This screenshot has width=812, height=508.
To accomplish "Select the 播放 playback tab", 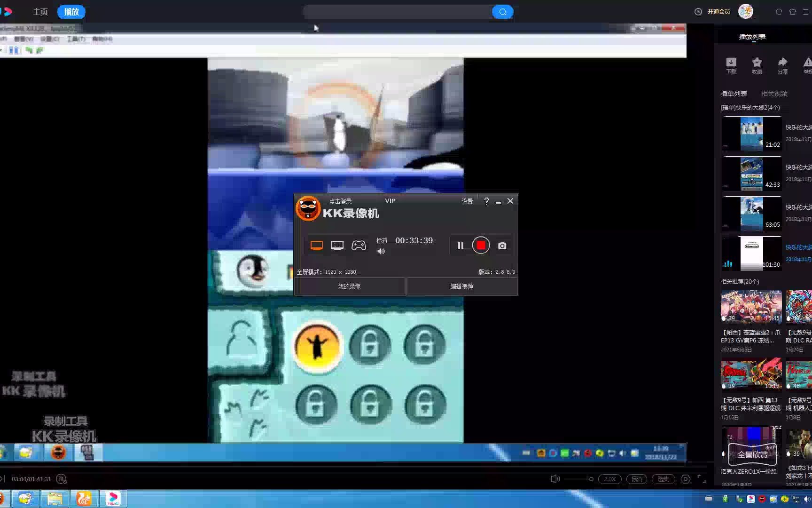I will tap(71, 12).
